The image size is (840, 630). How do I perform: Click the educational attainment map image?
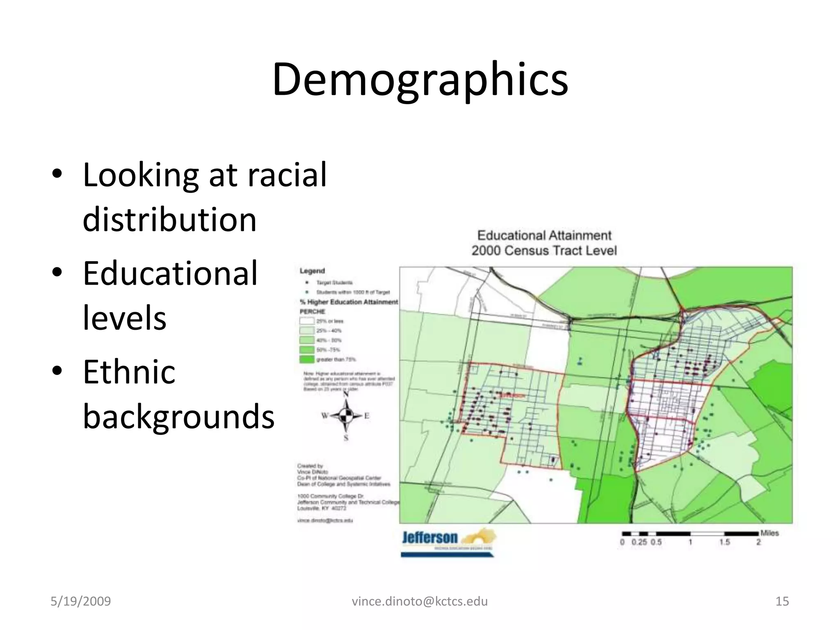596,395
